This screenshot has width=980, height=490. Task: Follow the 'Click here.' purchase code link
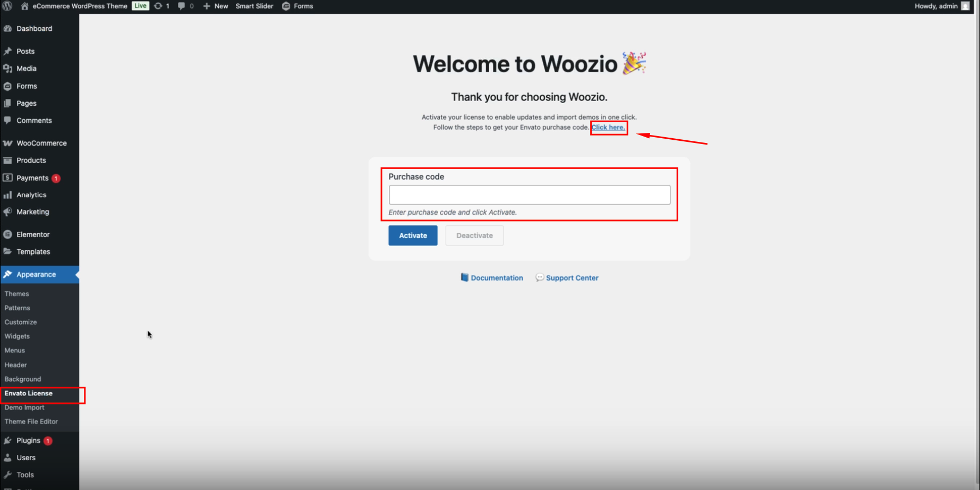coord(608,128)
